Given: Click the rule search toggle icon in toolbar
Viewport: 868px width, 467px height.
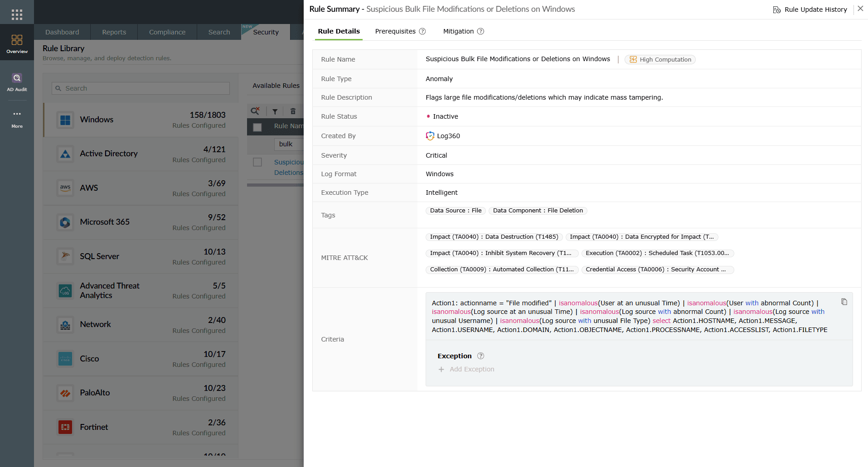Looking at the screenshot, I should click(255, 111).
